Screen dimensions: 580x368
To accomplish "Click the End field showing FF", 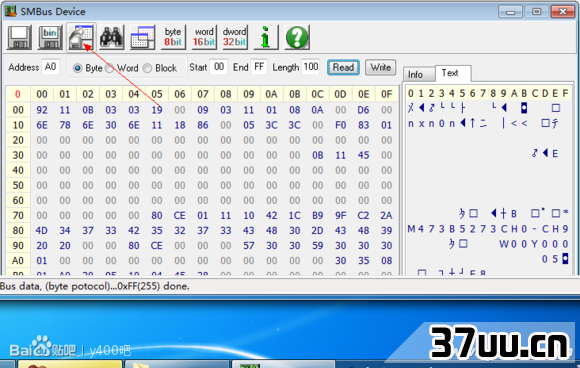I will pos(259,67).
